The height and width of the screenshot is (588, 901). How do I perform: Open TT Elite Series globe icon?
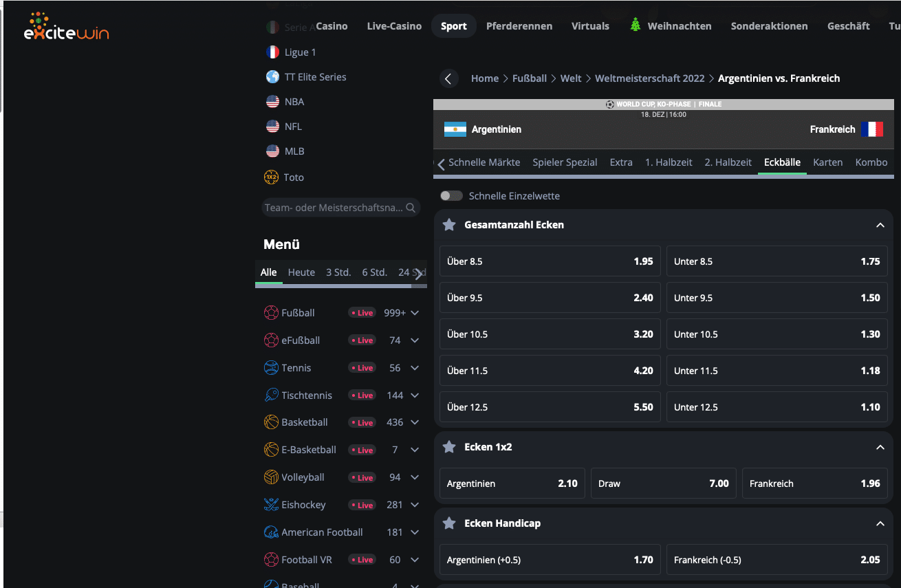[272, 77]
